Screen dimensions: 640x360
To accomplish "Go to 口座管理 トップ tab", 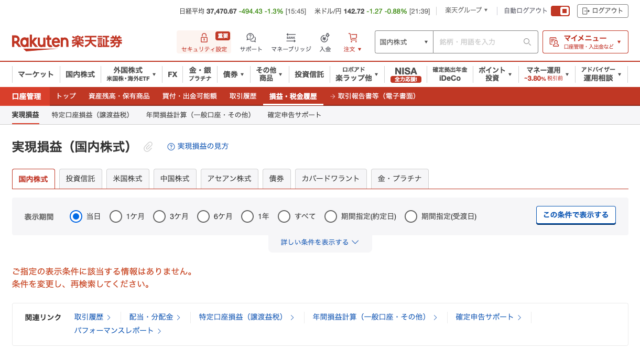I will coord(66,96).
